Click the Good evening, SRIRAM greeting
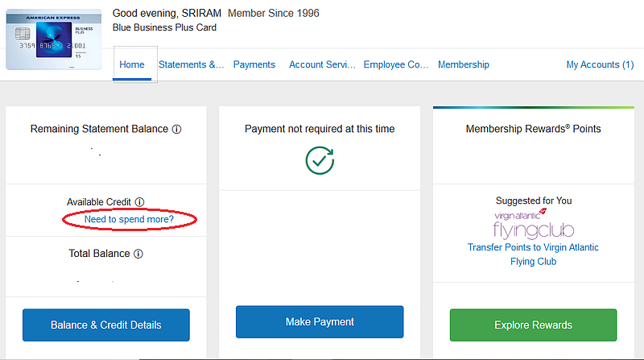The width and height of the screenshot is (644, 360). coord(167,13)
